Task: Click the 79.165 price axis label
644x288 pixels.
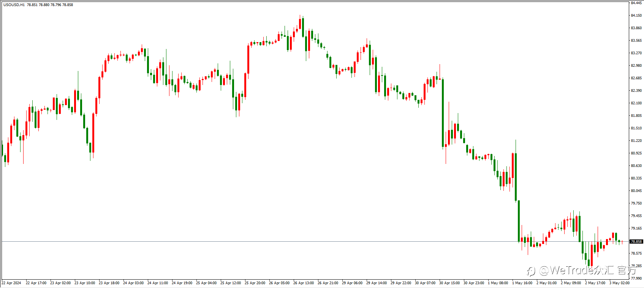Action: click(636, 228)
